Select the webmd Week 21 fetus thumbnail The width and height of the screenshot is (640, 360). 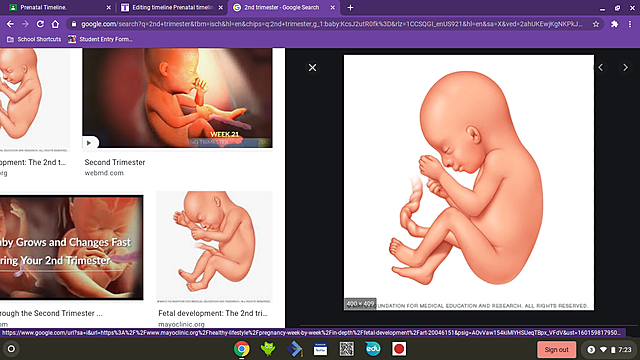(178, 98)
